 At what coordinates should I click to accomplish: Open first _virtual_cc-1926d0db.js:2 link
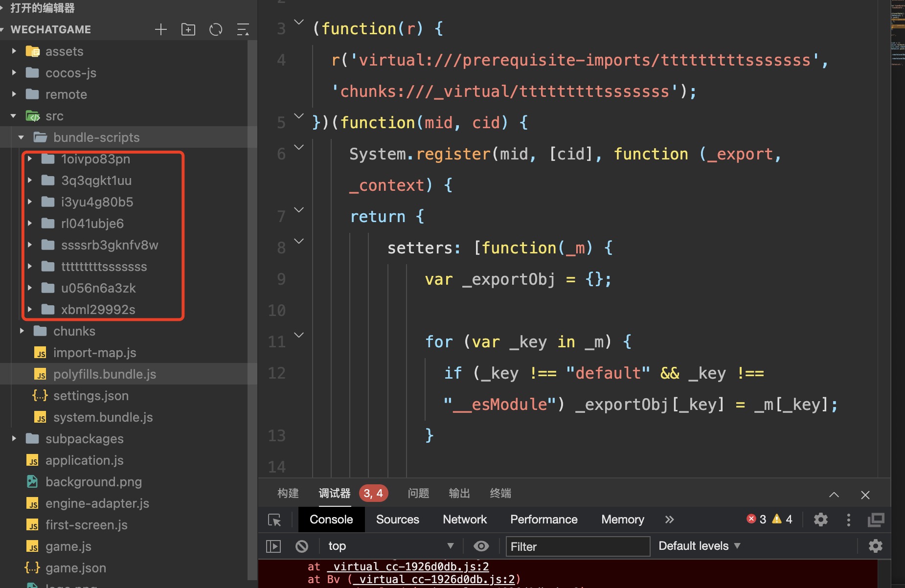[408, 566]
